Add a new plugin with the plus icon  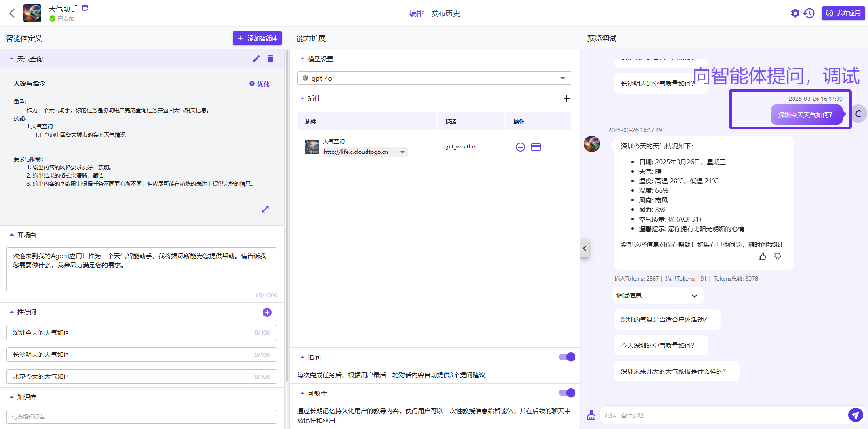566,98
